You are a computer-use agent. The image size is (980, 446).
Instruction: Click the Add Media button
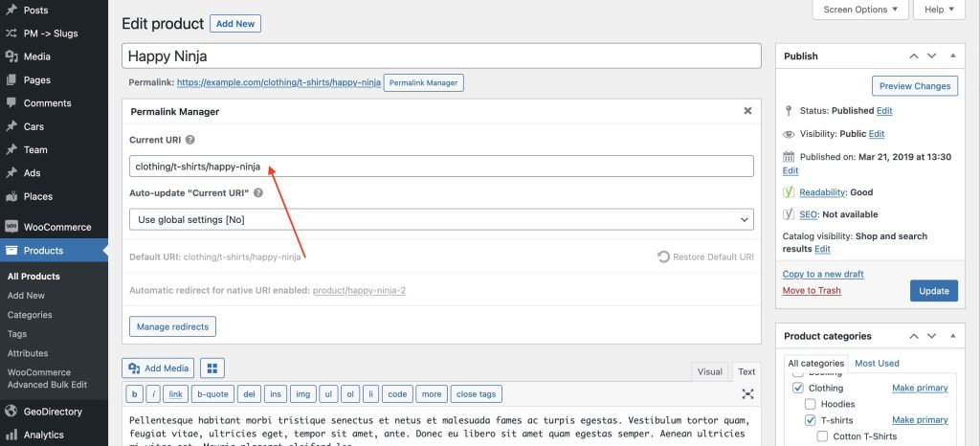tap(159, 368)
